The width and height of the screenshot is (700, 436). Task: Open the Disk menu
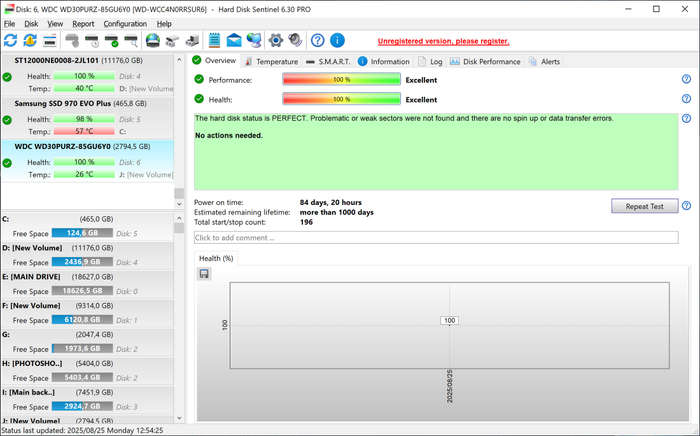(31, 24)
